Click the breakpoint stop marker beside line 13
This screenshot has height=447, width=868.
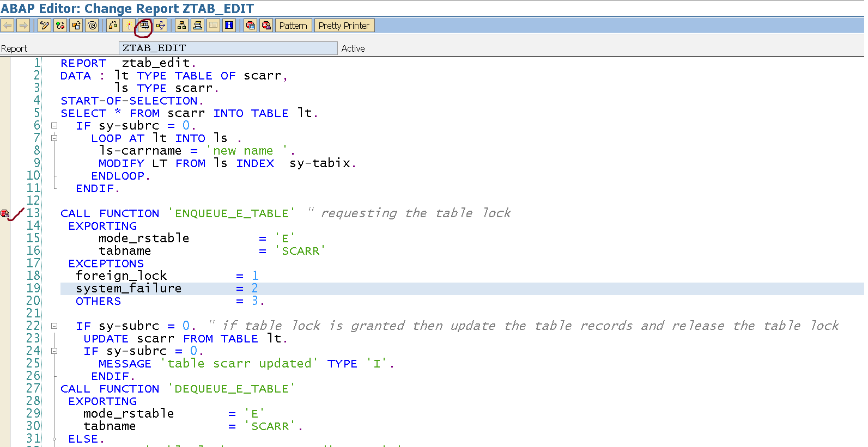point(5,213)
